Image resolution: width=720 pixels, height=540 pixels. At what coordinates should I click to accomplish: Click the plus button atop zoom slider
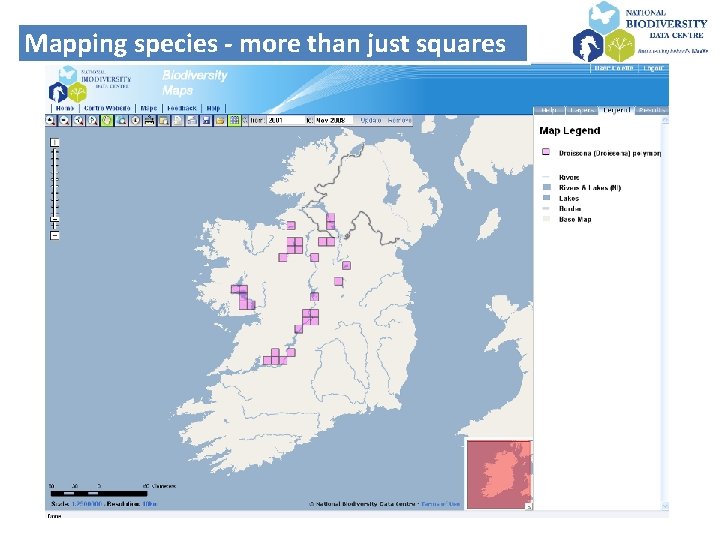coord(55,142)
